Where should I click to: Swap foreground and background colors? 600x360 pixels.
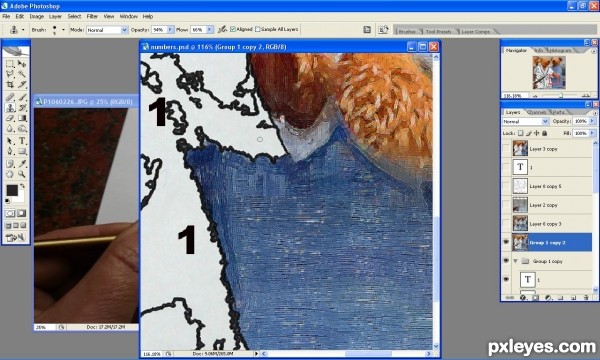coord(23,186)
